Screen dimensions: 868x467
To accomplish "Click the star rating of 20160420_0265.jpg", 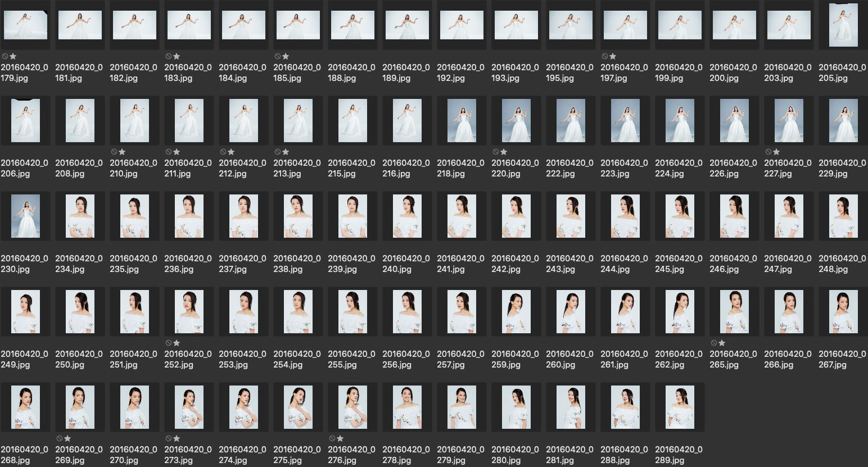I will pos(722,343).
